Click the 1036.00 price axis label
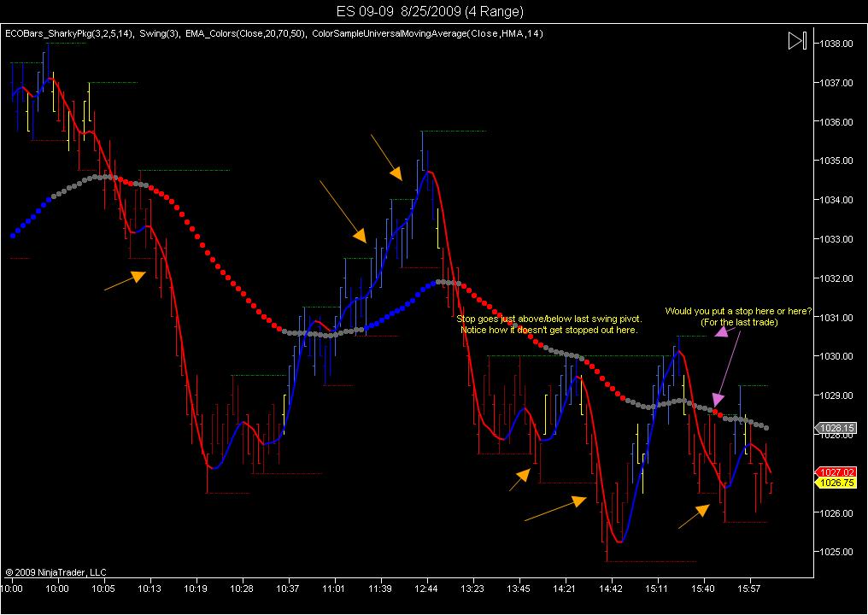Viewport: 868px width, 615px height. 836,122
